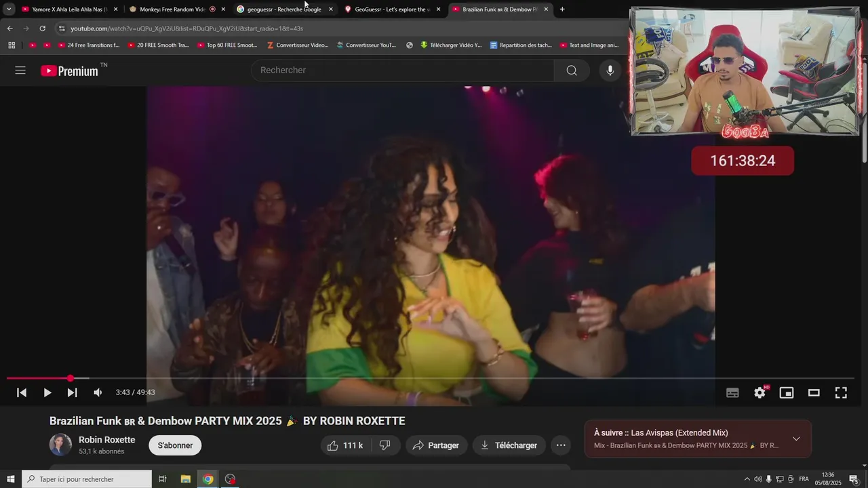Open the Windows Start menu
The height and width of the screenshot is (488, 868).
point(10,479)
